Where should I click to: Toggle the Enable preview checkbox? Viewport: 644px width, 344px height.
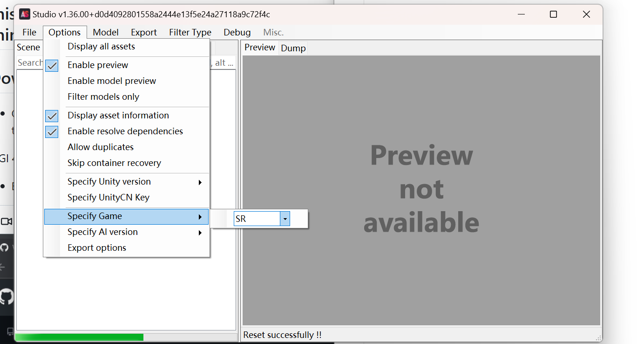point(52,65)
